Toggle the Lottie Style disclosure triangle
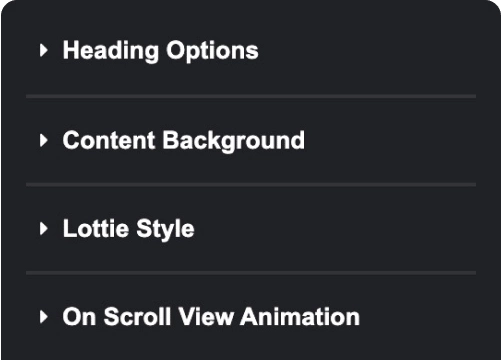501x360 pixels. pos(44,229)
